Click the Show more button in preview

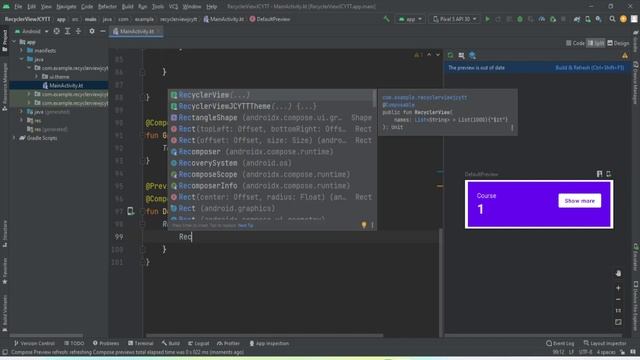pyautogui.click(x=580, y=200)
